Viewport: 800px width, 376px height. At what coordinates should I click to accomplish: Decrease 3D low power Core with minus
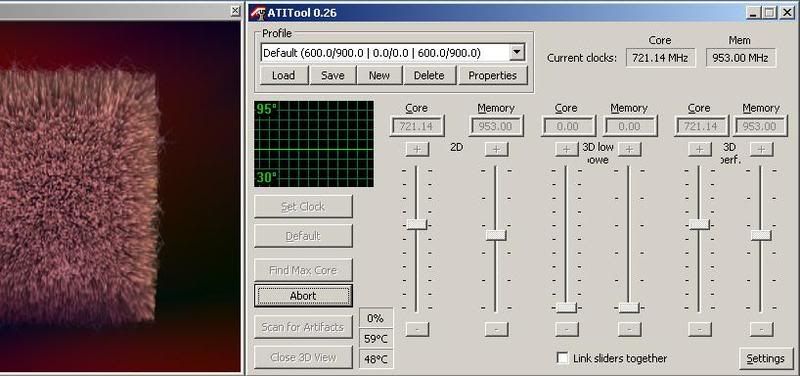point(566,330)
